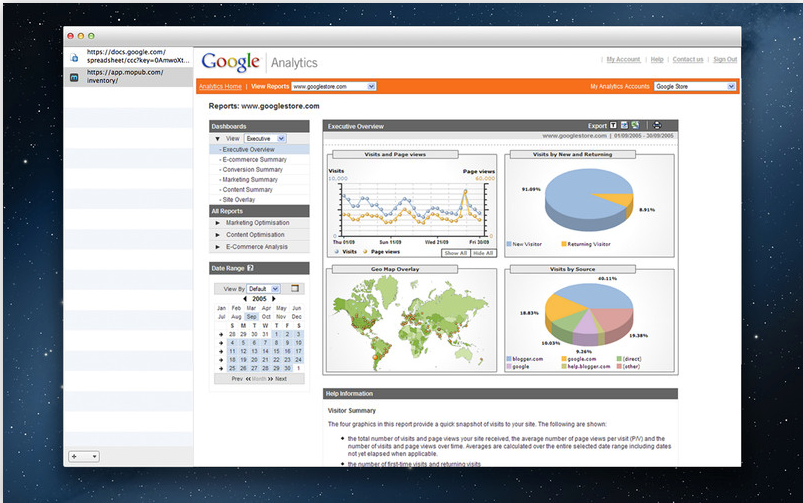
Task: Export report as text file icon
Action: click(613, 125)
